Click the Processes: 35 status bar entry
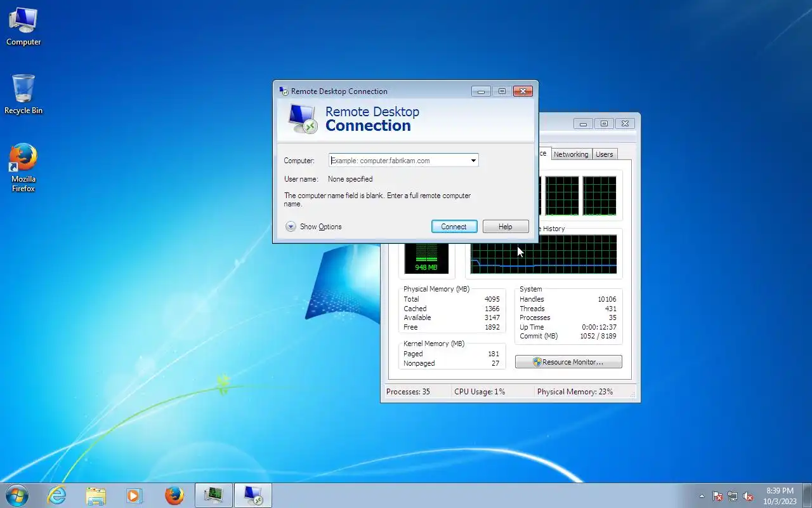 pos(408,392)
